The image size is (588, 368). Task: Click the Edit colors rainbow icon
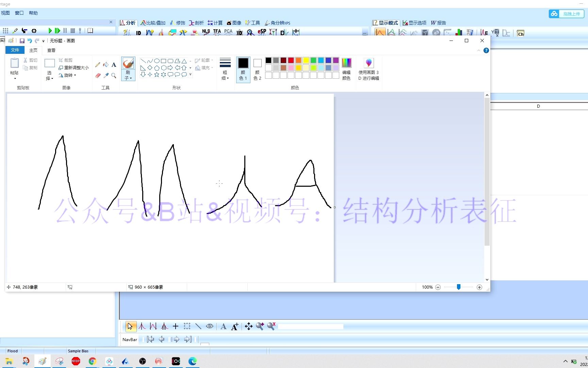tap(346, 63)
